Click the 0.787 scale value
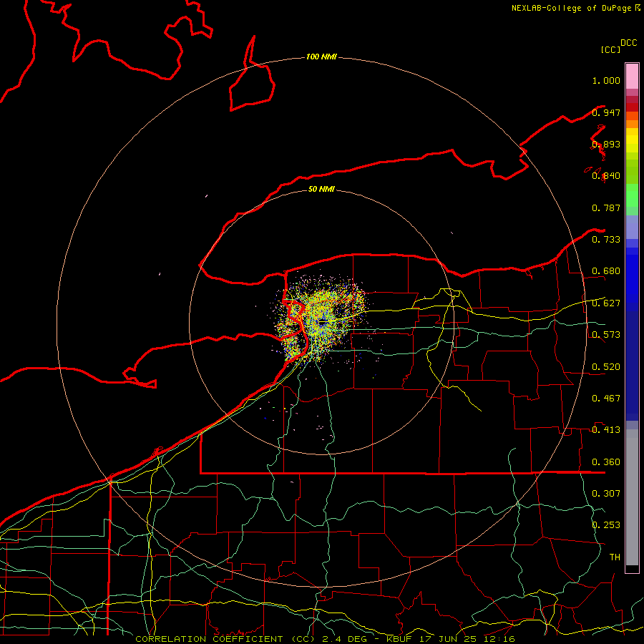The height and width of the screenshot is (644, 644). click(x=606, y=208)
